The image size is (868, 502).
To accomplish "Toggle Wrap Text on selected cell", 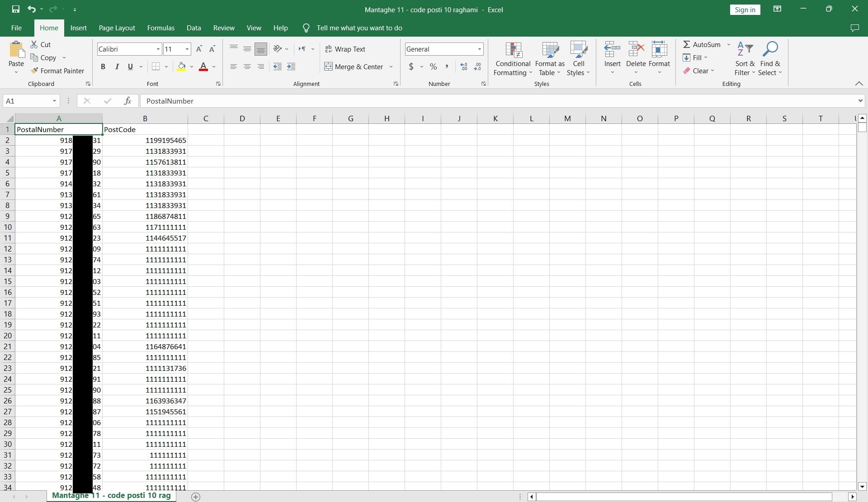I will (x=345, y=49).
